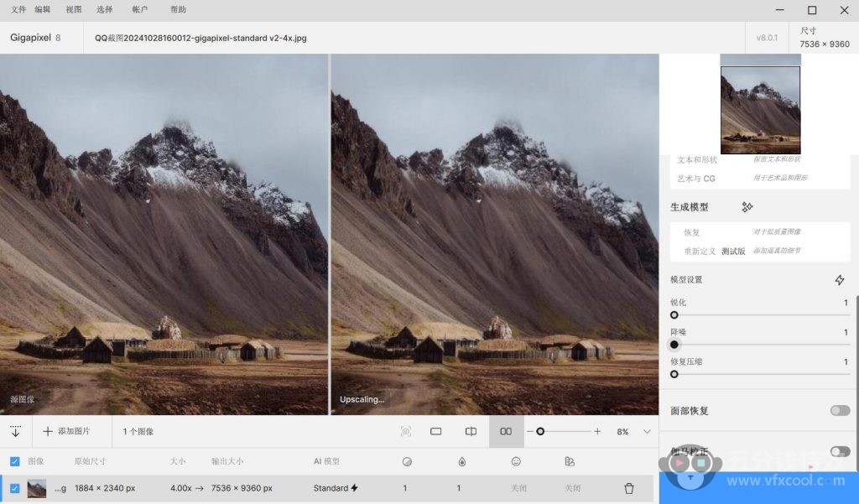Click the fit-to-screen zoom icon
Viewport: 859px width, 504px height.
(x=406, y=431)
